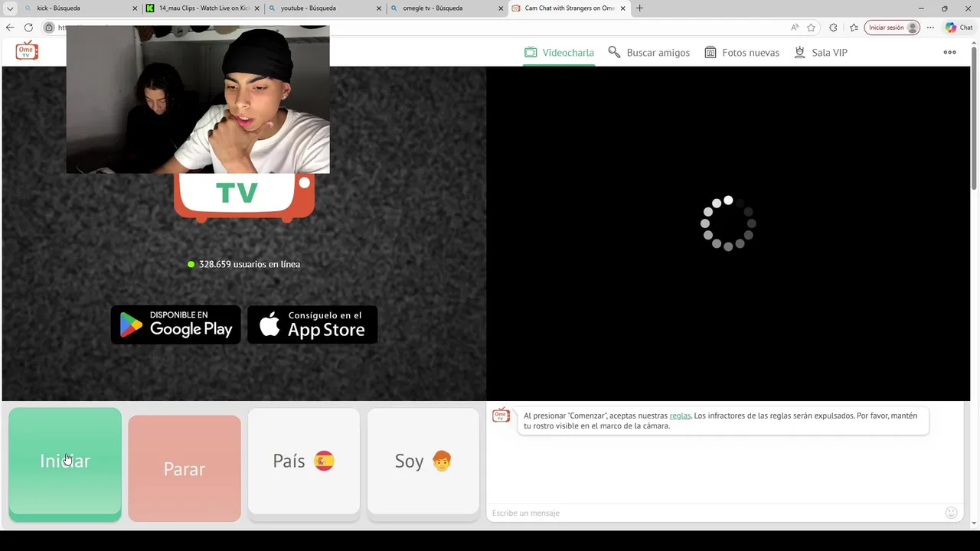Viewport: 980px width, 551px height.
Task: Click the Spain flag icon
Action: [x=324, y=461]
